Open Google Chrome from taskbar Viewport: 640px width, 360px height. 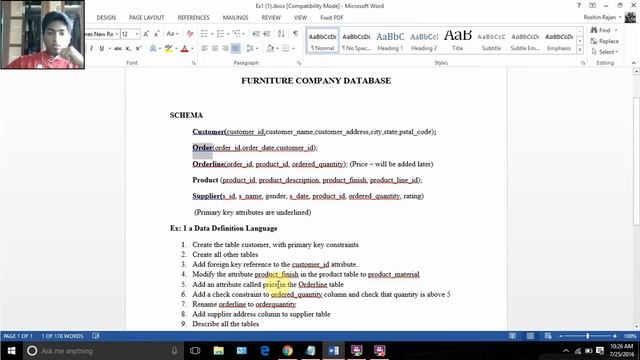click(287, 351)
